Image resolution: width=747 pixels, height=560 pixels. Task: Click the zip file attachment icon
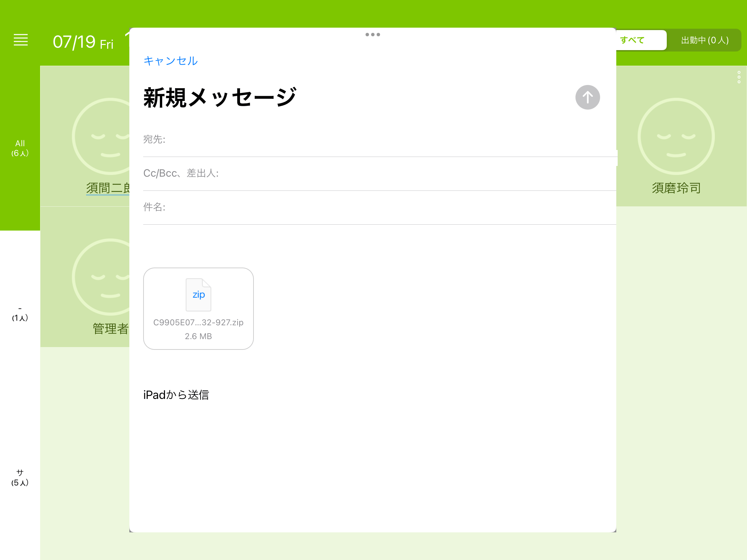click(x=198, y=294)
